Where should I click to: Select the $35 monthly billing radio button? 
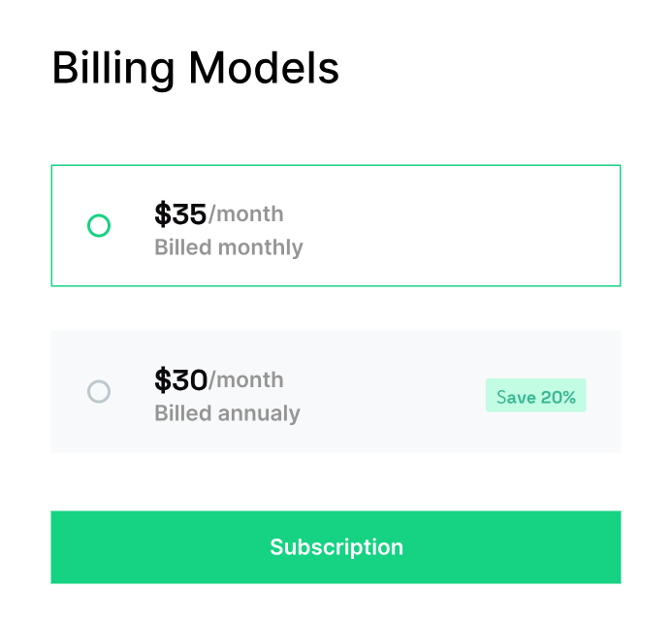(x=99, y=226)
